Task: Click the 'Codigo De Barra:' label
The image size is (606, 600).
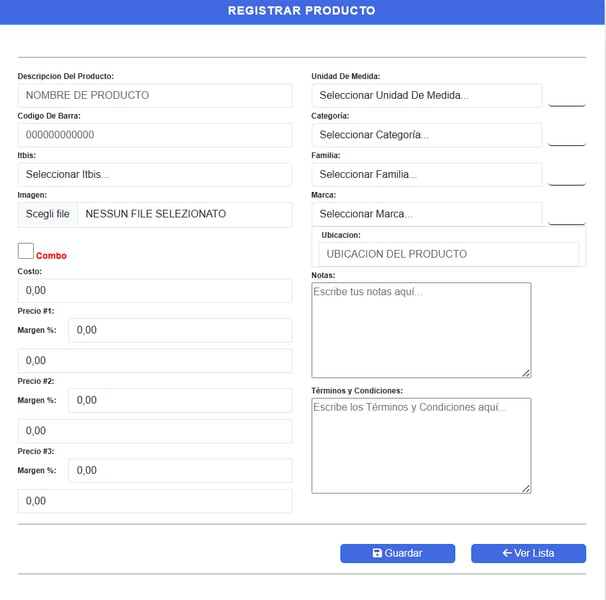Action: click(x=49, y=116)
